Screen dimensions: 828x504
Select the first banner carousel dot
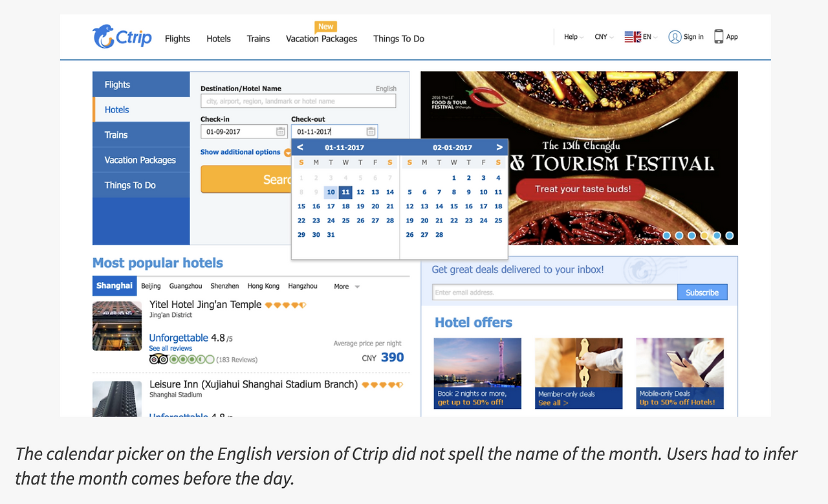[x=667, y=236]
